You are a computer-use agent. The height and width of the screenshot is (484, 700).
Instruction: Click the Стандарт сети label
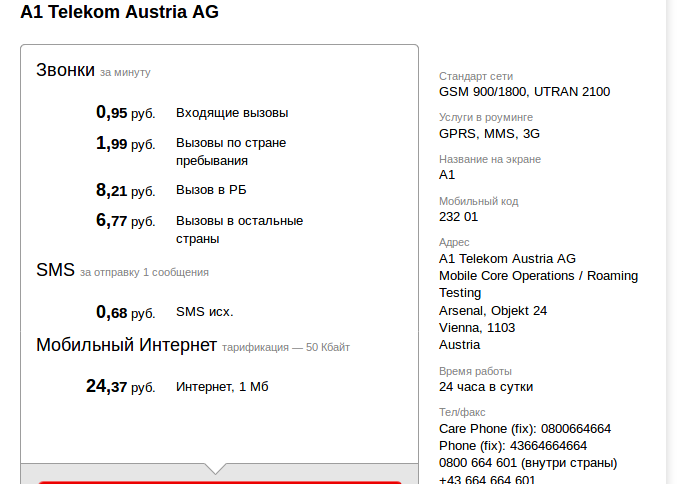point(476,76)
